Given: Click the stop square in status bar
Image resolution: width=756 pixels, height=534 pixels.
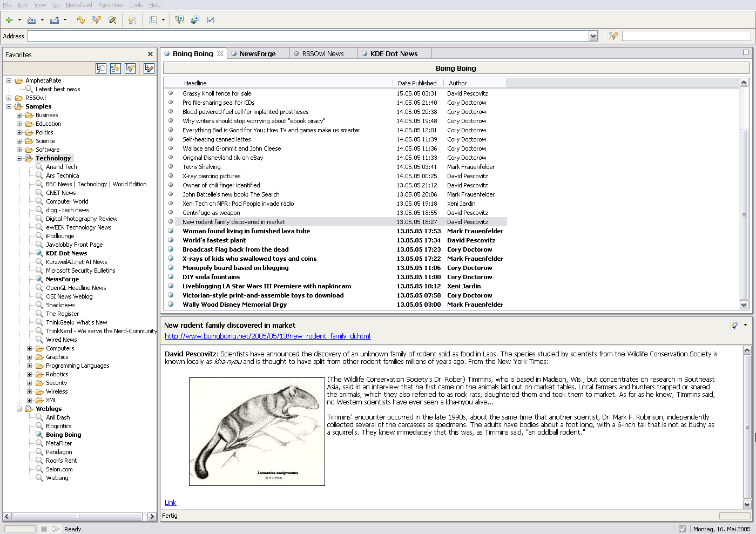Looking at the screenshot, I should [44, 529].
